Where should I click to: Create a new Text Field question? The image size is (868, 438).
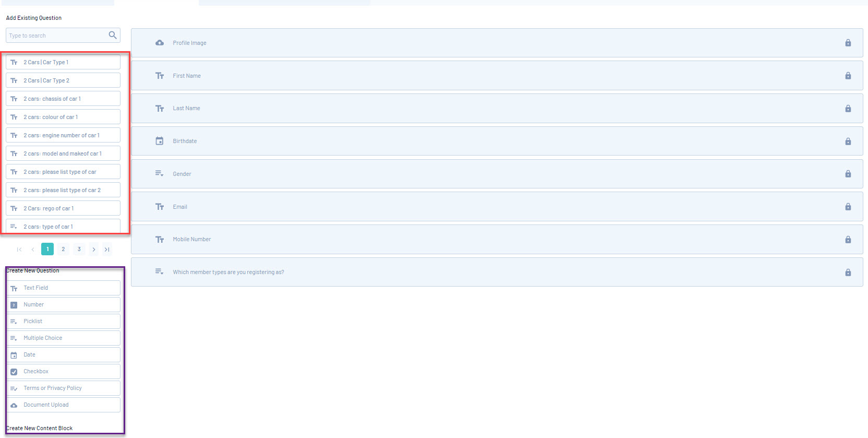[x=63, y=288]
